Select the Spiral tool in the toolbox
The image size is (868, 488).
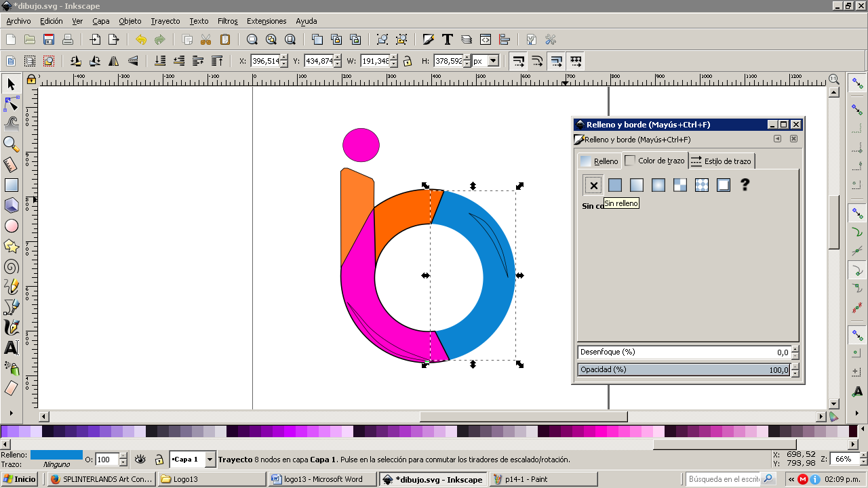[11, 266]
